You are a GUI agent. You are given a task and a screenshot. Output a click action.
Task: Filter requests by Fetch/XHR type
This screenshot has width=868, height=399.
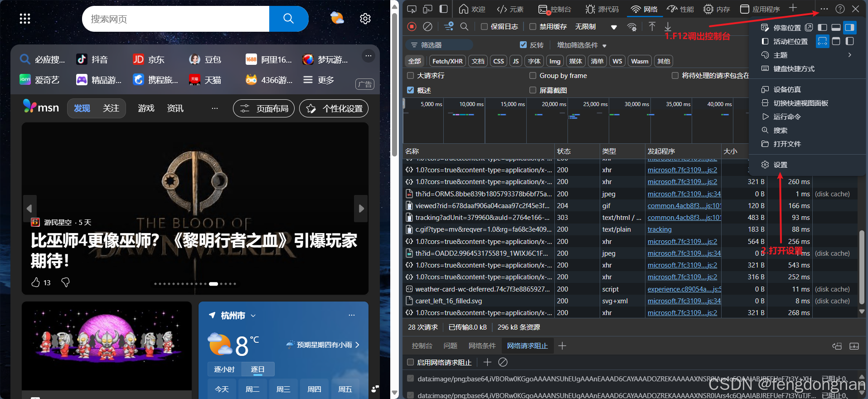pyautogui.click(x=447, y=61)
